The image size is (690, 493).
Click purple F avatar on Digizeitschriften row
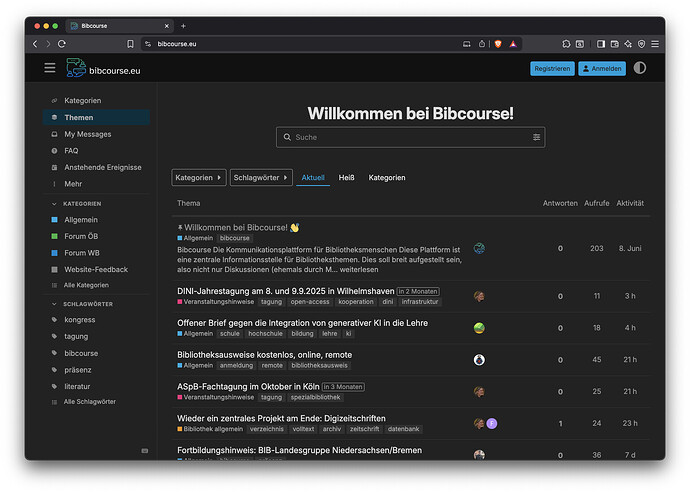pyautogui.click(x=492, y=423)
